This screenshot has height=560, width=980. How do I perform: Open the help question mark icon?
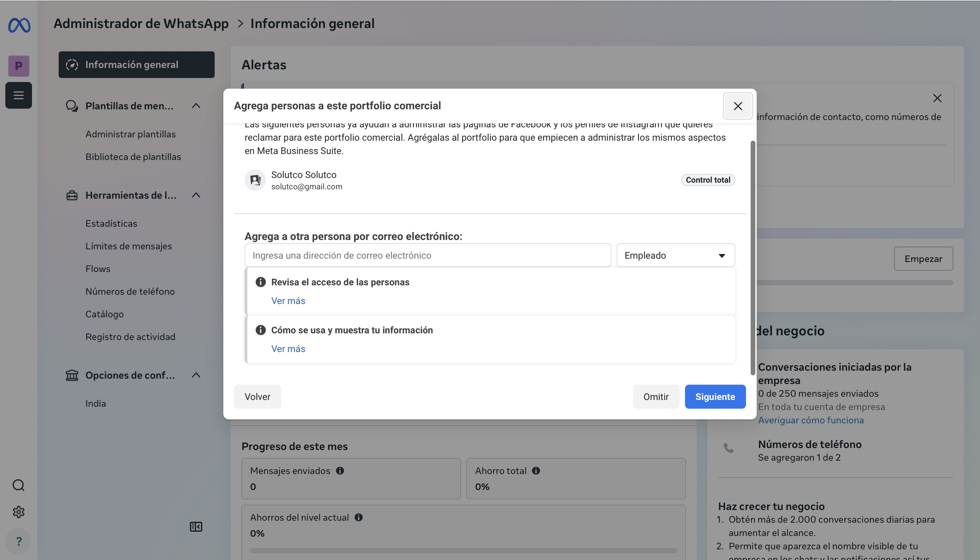point(18,541)
